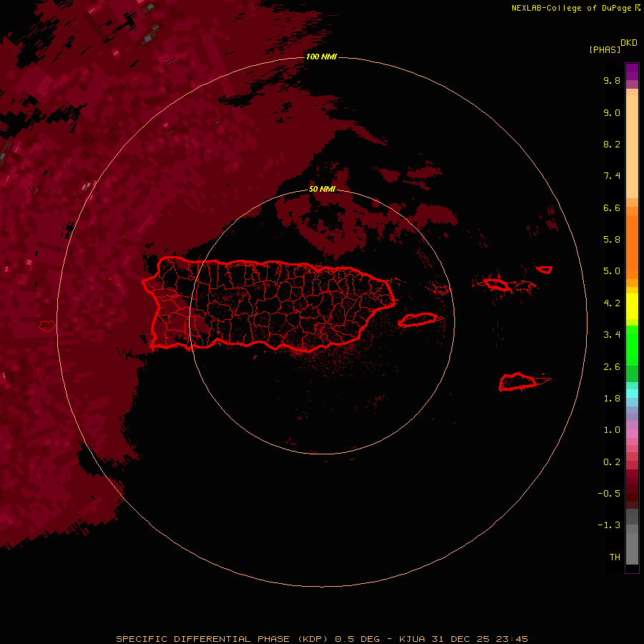Click the 4.2 scale value
This screenshot has width=644, height=644.
point(612,303)
